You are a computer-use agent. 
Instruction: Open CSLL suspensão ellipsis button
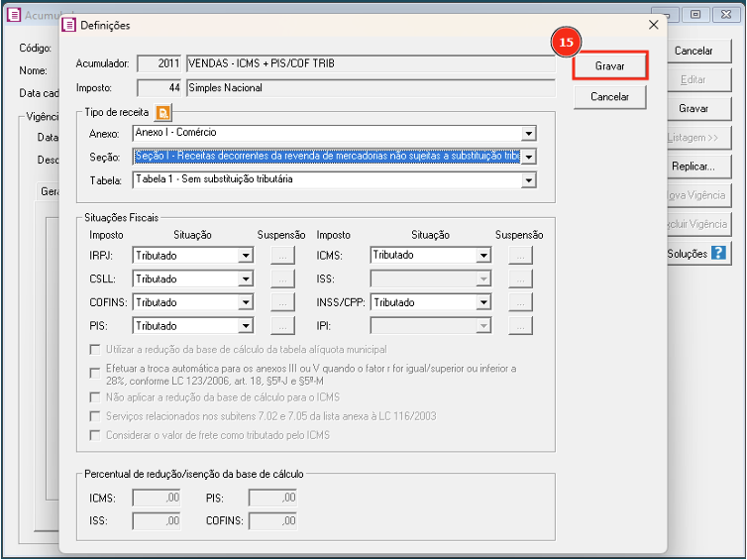tap(282, 280)
